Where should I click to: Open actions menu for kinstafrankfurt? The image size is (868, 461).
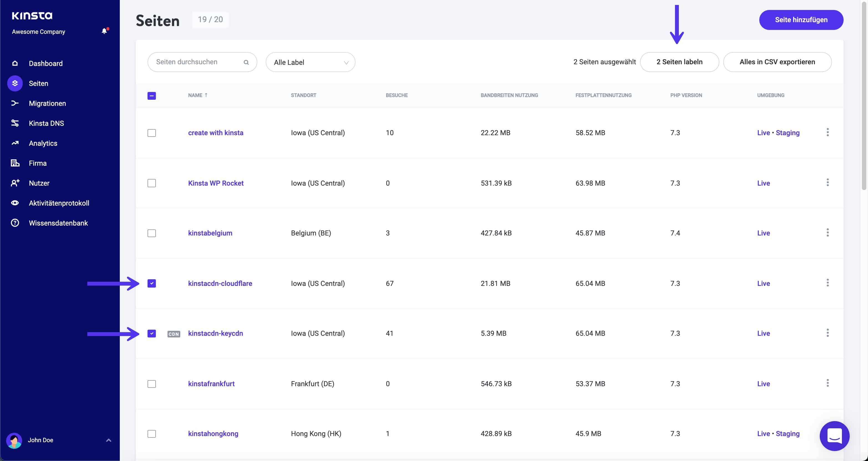tap(828, 383)
